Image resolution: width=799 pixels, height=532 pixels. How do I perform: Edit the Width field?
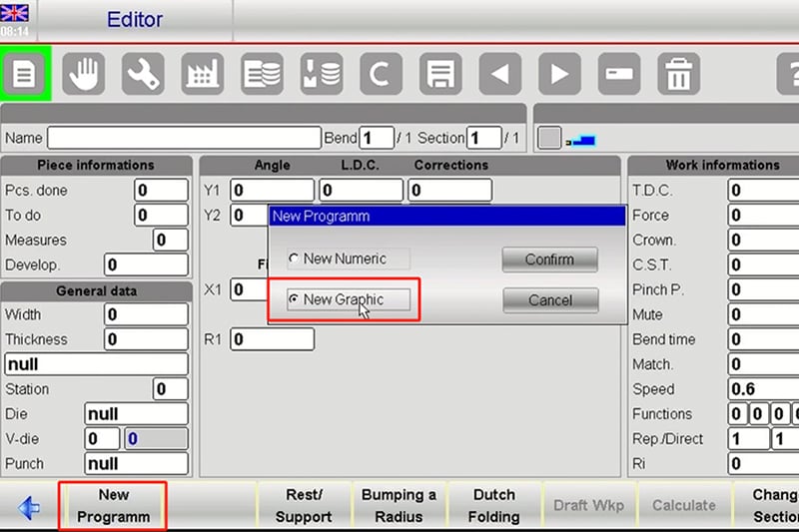click(x=146, y=314)
